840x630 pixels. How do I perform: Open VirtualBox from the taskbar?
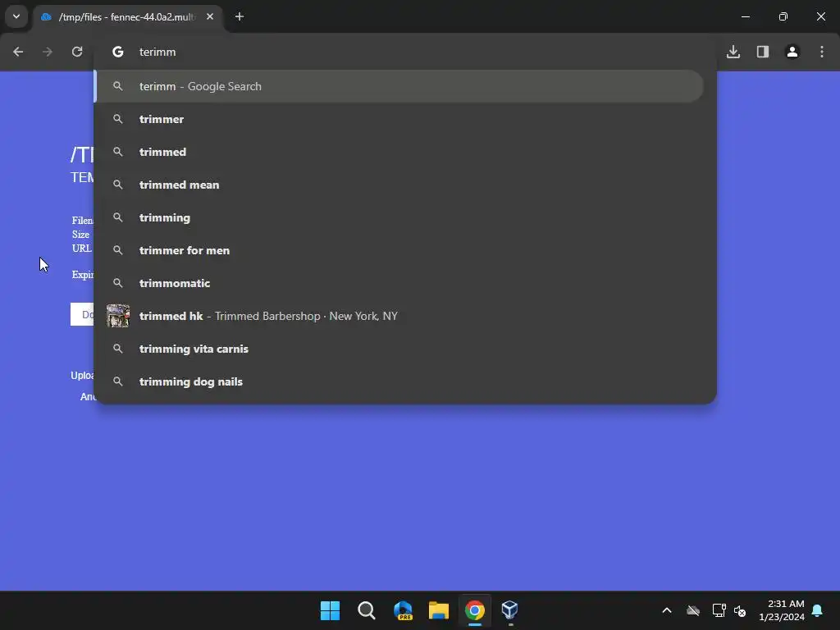coord(509,610)
